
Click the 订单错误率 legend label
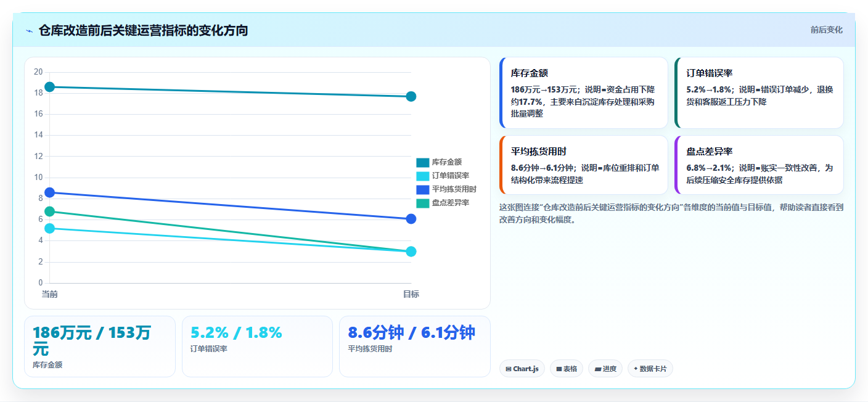[x=451, y=176]
